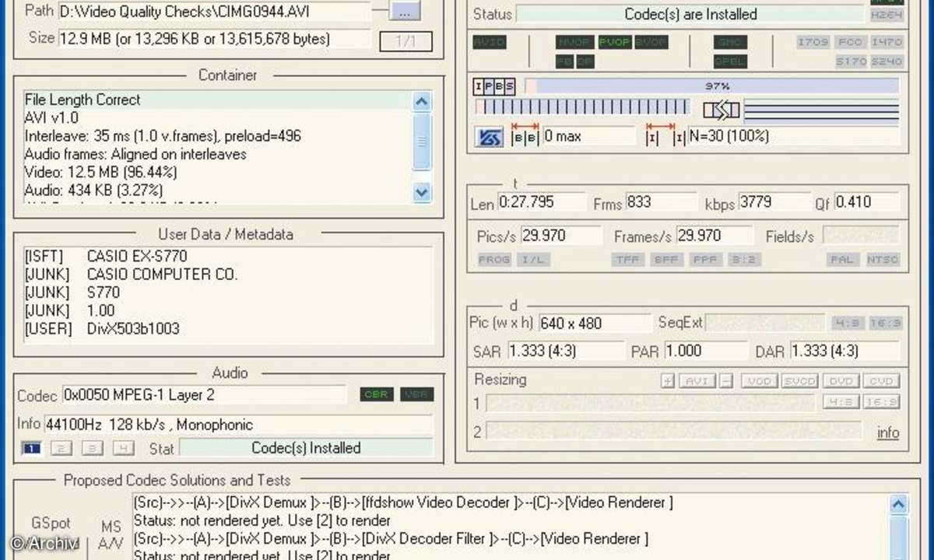The height and width of the screenshot is (560, 934).
Task: Toggle the VBR audio indicator
Action: tap(417, 394)
